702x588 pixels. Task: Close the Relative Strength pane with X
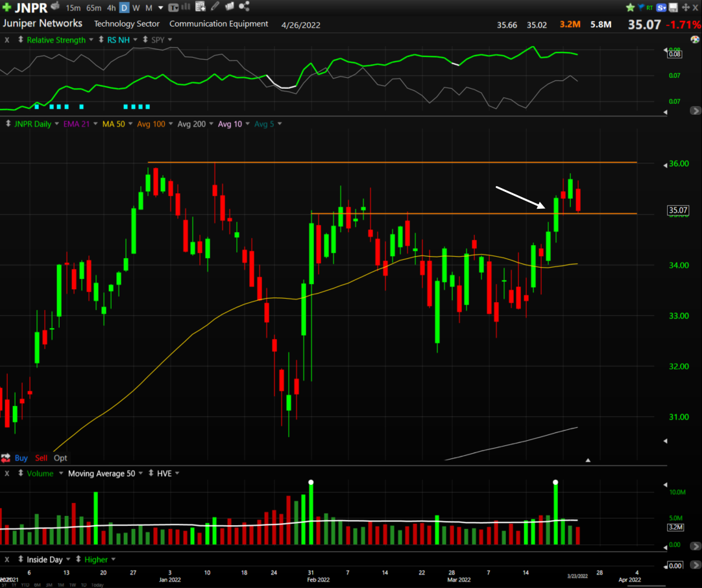(x=6, y=40)
